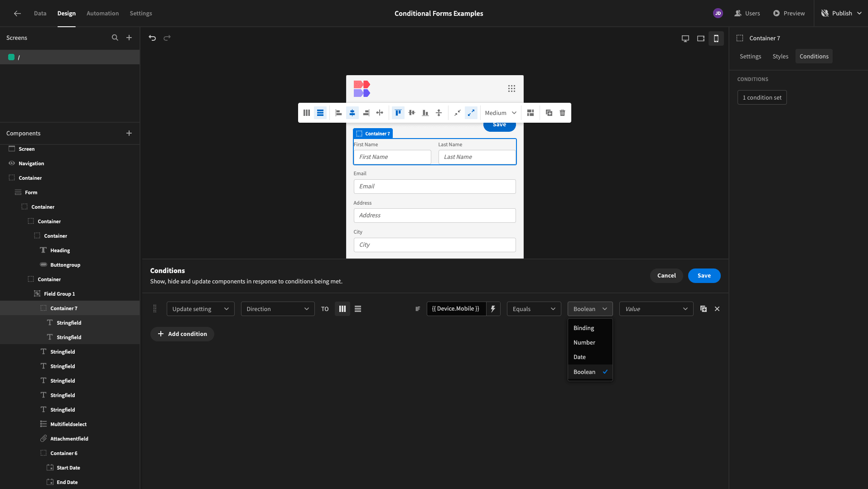
Task: Select Multifieldselect in component tree
Action: [x=70, y=424]
